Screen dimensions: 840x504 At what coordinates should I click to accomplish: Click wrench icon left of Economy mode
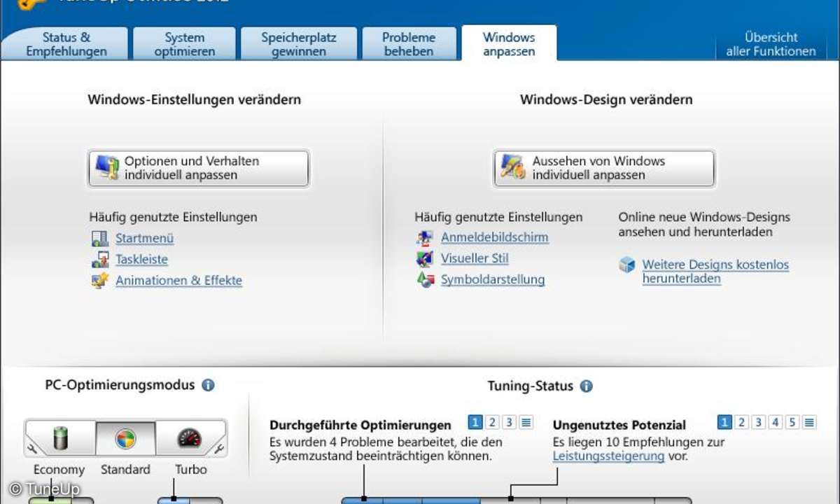31,449
